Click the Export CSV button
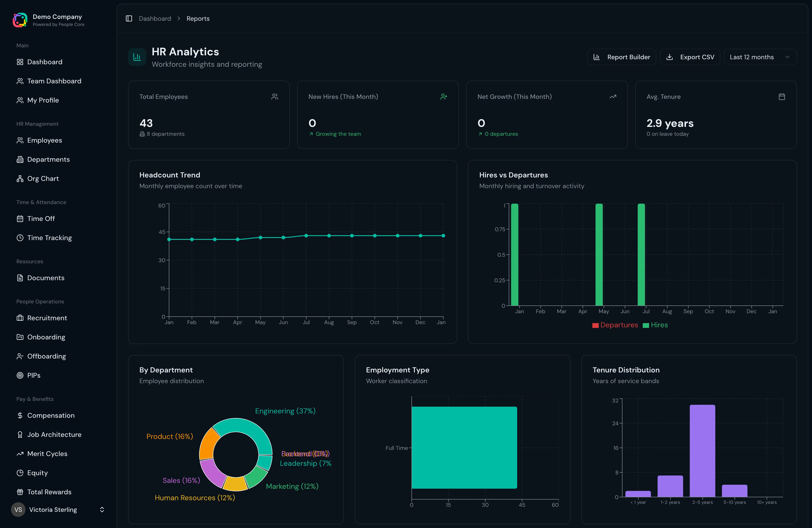 [690, 57]
